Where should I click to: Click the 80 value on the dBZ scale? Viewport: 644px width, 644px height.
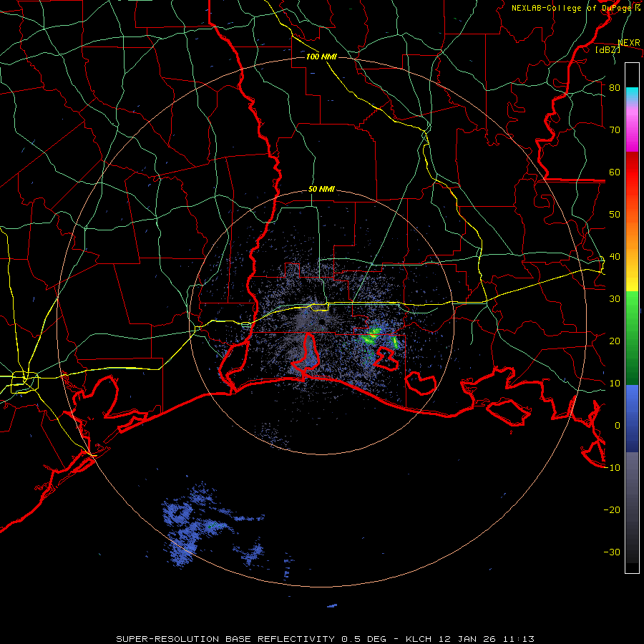click(615, 88)
